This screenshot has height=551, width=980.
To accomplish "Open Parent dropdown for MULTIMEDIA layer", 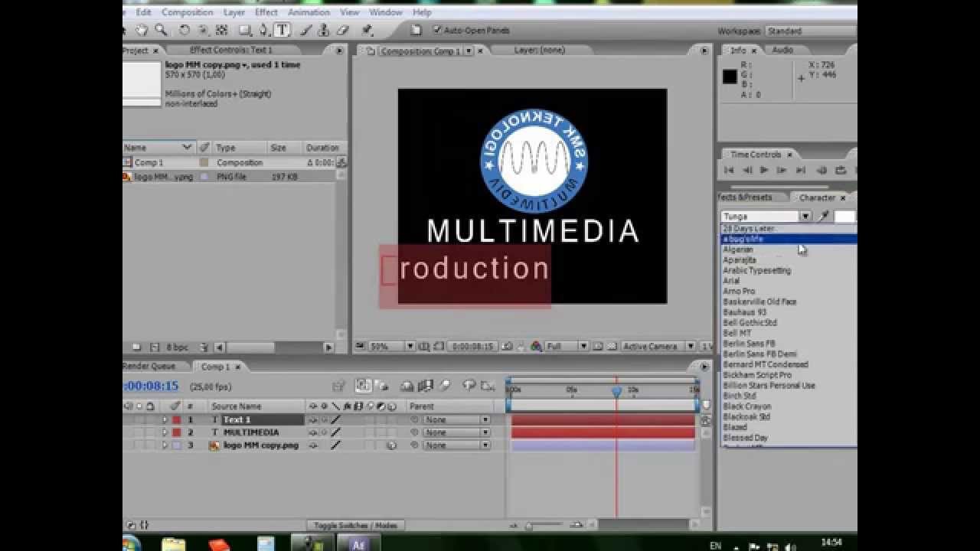I will pyautogui.click(x=456, y=432).
